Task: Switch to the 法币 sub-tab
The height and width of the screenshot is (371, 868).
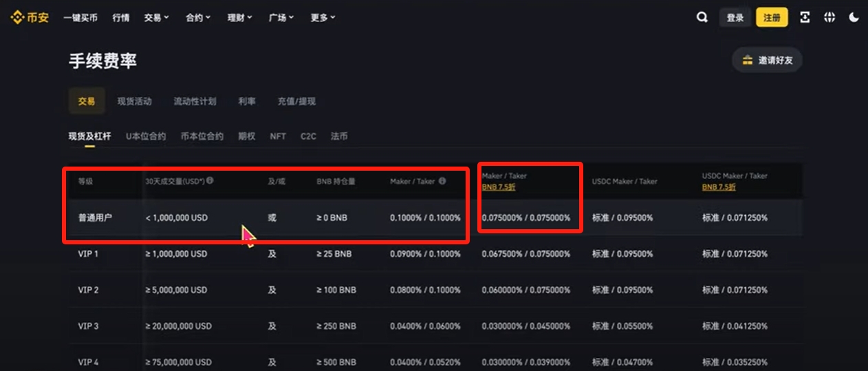Action: [339, 136]
